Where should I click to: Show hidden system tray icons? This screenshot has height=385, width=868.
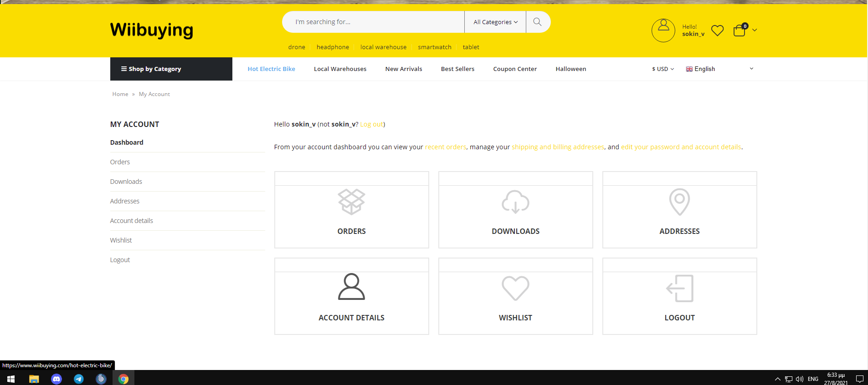(777, 379)
